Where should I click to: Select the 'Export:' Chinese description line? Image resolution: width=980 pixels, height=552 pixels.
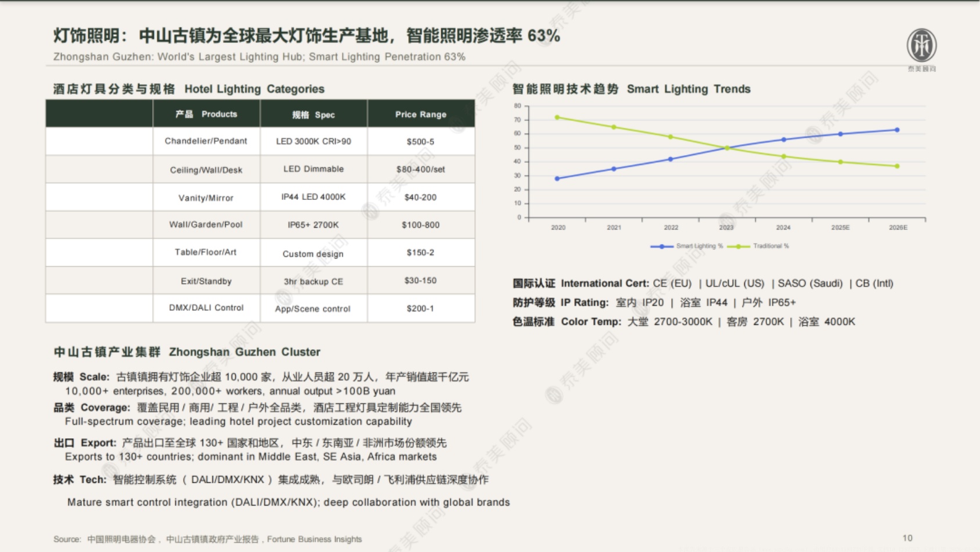(x=250, y=443)
